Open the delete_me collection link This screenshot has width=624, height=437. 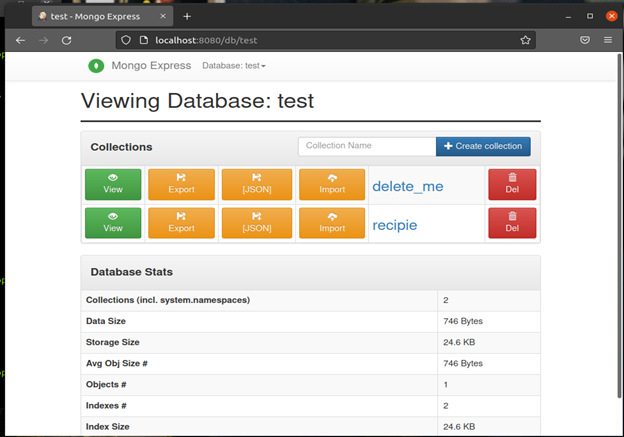coord(408,186)
